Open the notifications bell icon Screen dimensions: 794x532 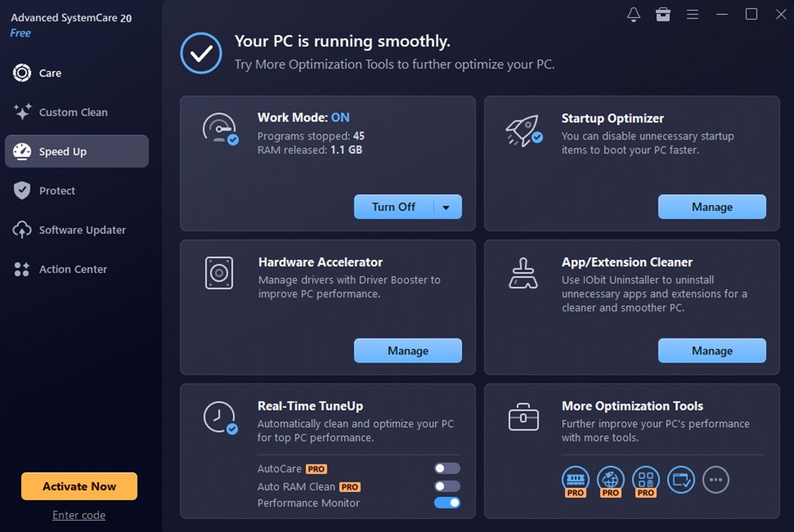click(x=633, y=14)
